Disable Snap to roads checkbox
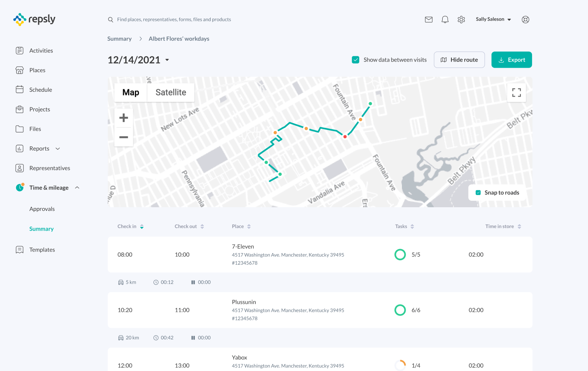Image resolution: width=588 pixels, height=371 pixels. [x=478, y=193]
